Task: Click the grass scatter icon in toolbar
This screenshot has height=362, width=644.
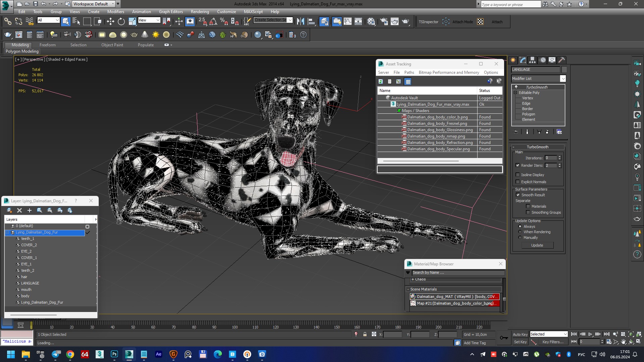Action: (x=222, y=35)
